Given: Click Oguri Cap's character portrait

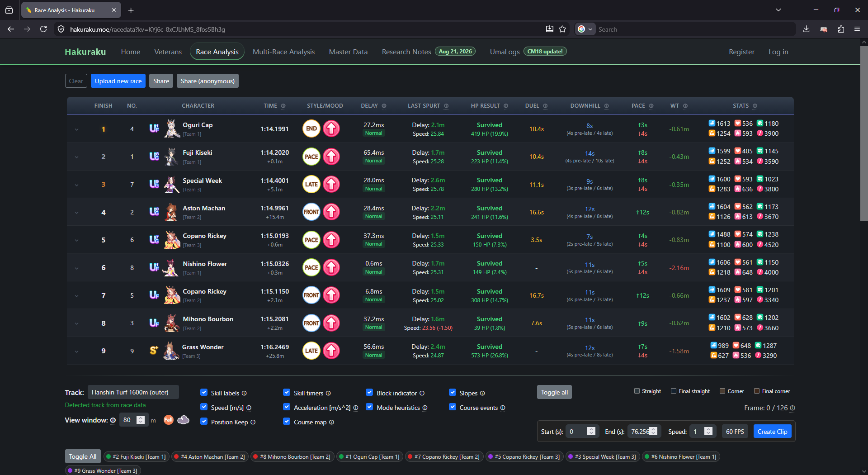Looking at the screenshot, I should pos(171,128).
